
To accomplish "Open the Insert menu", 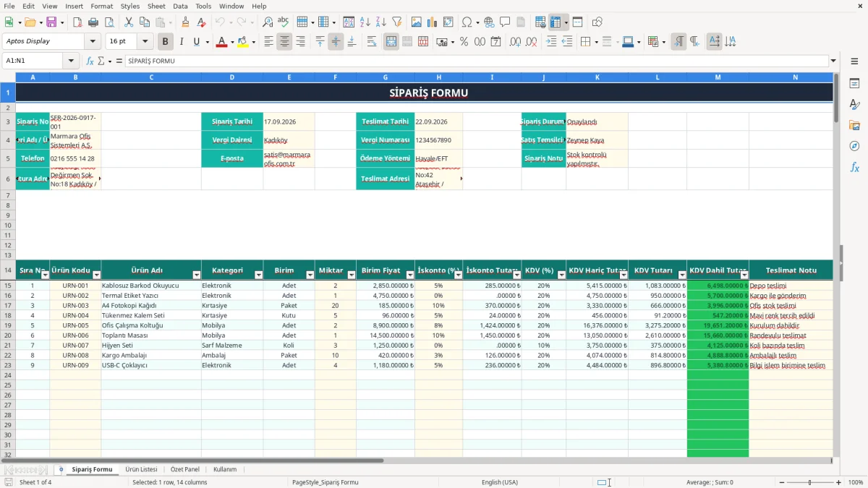I will pos(74,6).
